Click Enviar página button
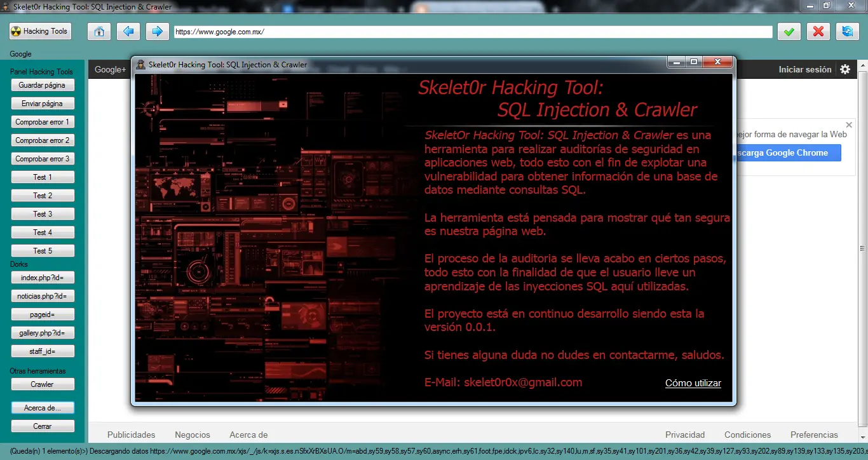 (43, 104)
